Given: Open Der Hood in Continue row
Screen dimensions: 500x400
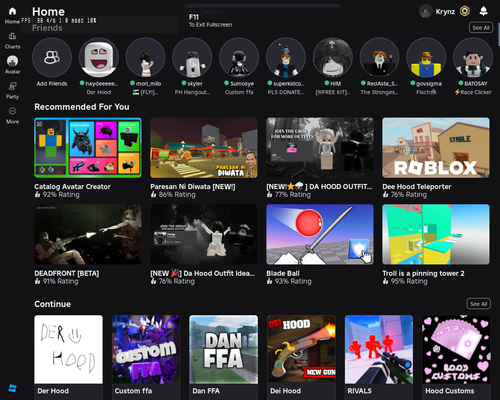Looking at the screenshot, I should pyautogui.click(x=68, y=349).
